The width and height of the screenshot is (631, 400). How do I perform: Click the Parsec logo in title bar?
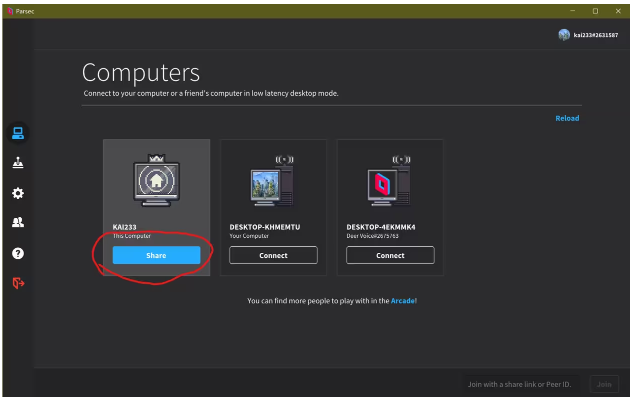point(10,11)
